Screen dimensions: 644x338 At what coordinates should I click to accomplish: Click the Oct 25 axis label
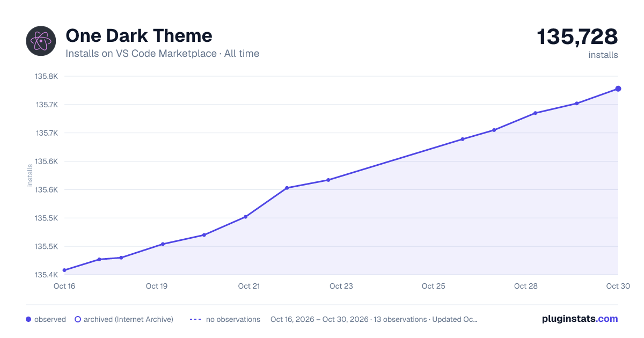click(x=434, y=286)
